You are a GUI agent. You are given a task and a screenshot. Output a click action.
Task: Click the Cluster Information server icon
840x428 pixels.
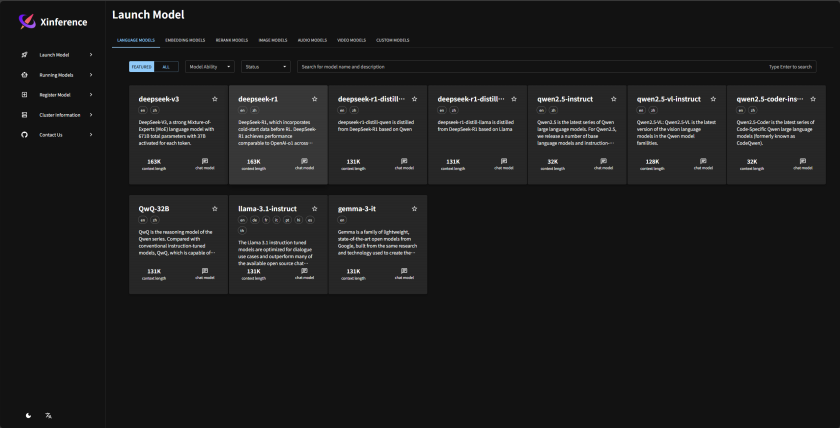coord(24,115)
